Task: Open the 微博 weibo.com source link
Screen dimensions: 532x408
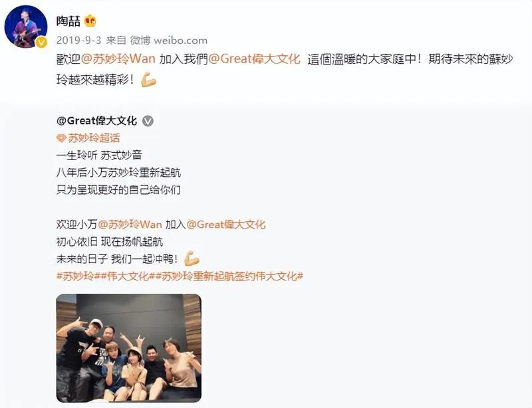Action: point(169,41)
